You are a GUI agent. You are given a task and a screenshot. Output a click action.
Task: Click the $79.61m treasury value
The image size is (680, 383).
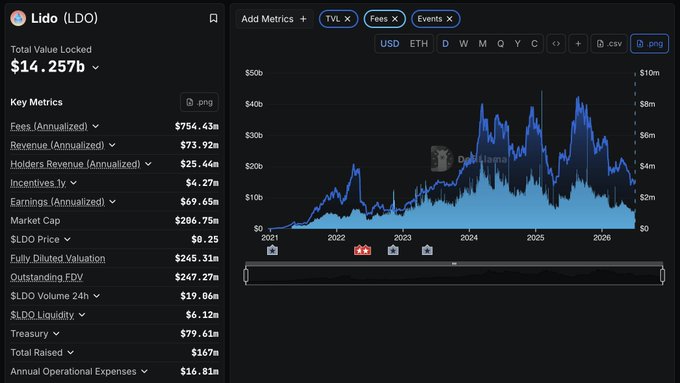199,334
